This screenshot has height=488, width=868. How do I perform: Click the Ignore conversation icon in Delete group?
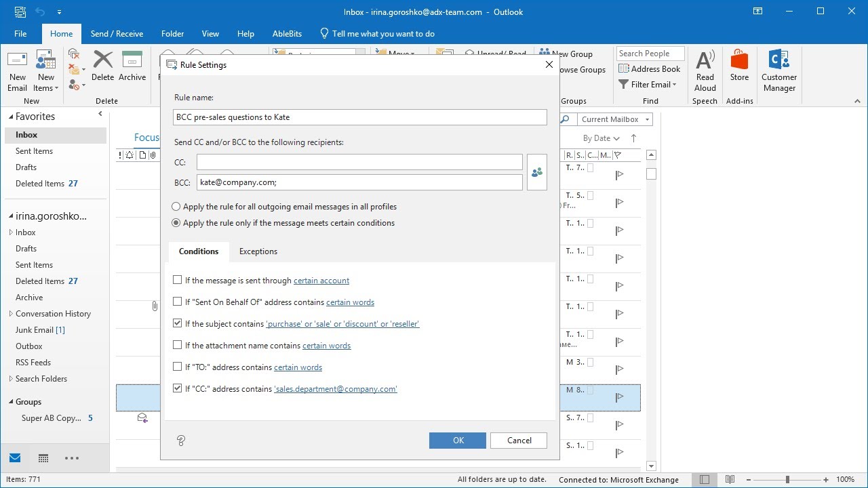pyautogui.click(x=75, y=54)
